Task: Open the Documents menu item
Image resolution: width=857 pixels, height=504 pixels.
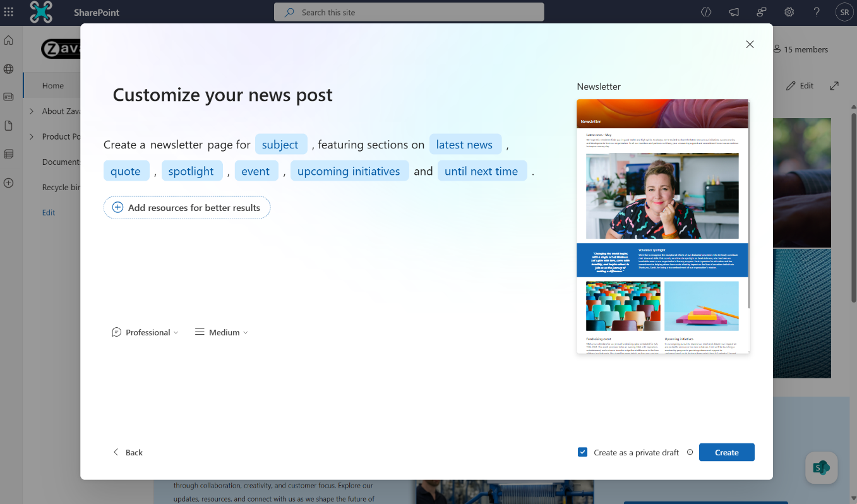Action: click(61, 162)
